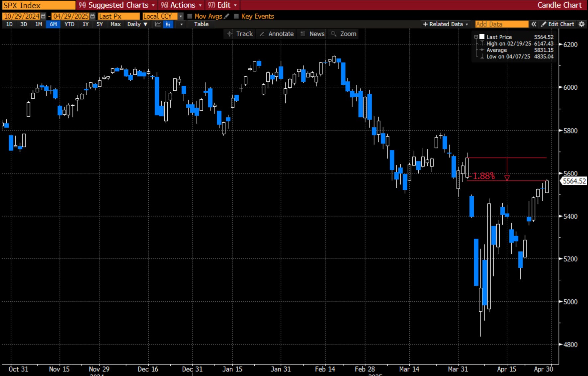
Task: Click the High marker icon in the legend
Action: 482,44
